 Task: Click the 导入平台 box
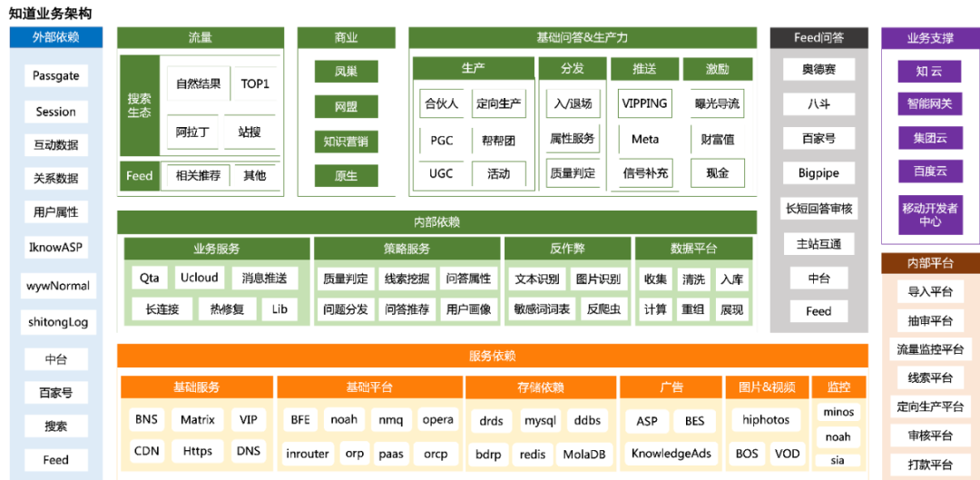click(x=930, y=290)
